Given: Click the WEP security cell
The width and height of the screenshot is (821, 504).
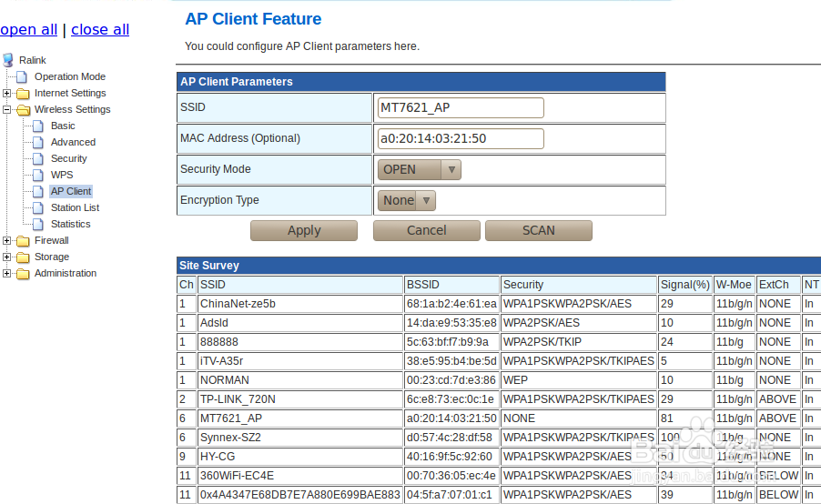Looking at the screenshot, I should click(x=579, y=380).
